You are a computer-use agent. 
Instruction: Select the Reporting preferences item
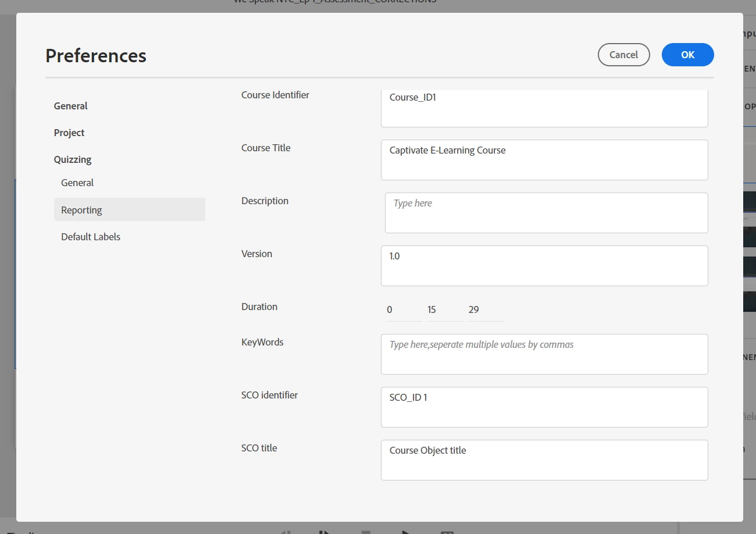81,210
